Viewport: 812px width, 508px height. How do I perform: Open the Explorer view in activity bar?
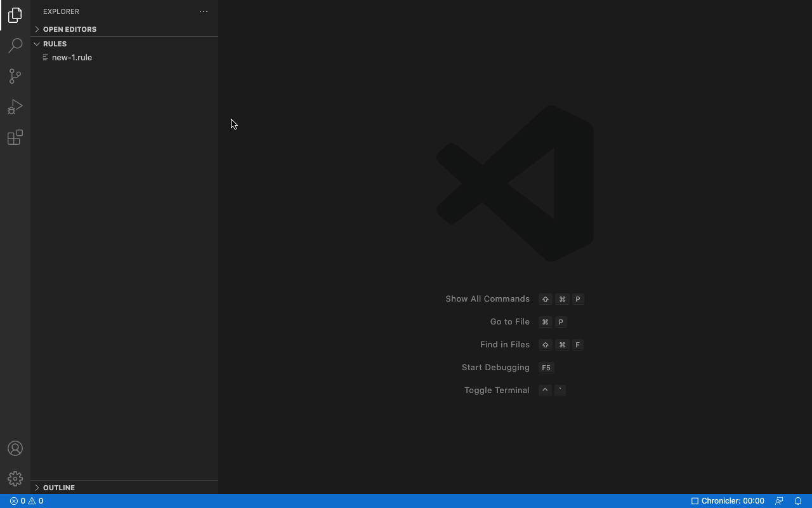pyautogui.click(x=15, y=15)
